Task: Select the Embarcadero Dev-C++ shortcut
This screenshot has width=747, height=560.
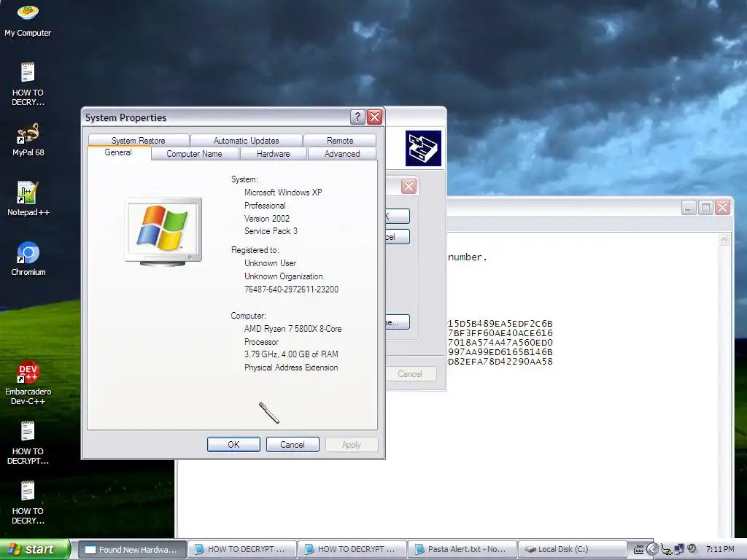Action: (x=28, y=384)
